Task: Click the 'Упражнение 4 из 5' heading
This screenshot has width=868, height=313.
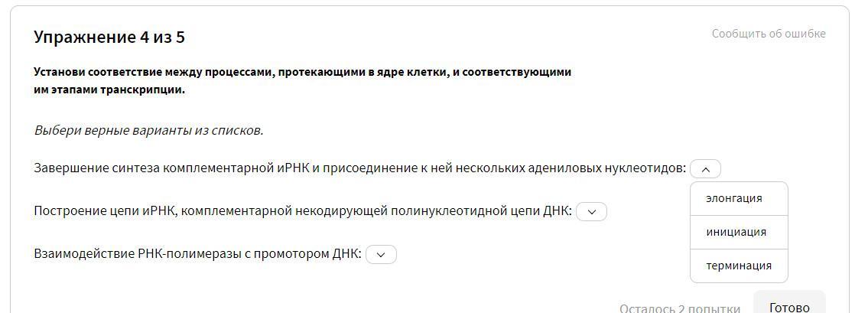Action: coord(109,37)
